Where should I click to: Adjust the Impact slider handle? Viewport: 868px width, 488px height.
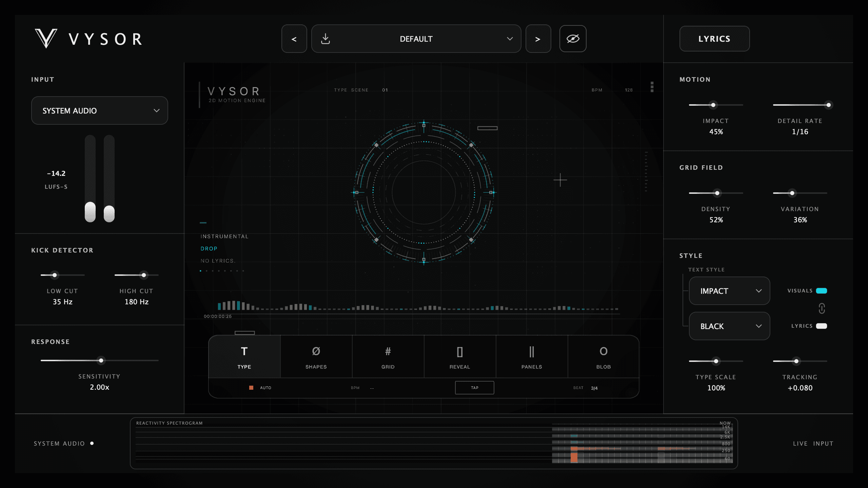pos(713,105)
